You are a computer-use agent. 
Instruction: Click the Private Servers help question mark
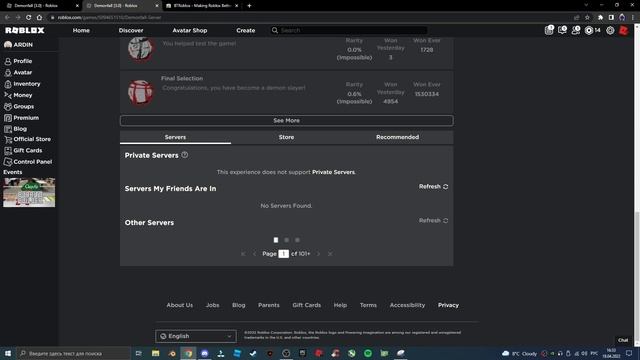pyautogui.click(x=185, y=155)
